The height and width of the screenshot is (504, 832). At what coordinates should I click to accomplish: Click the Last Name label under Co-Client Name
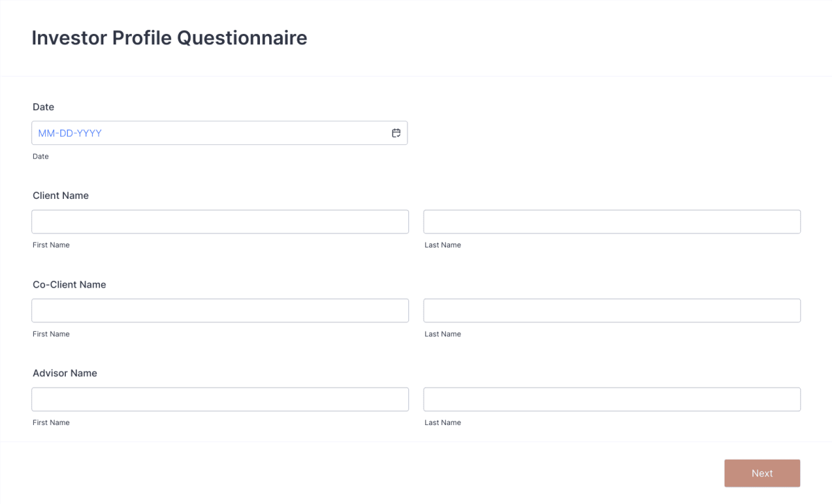pos(442,333)
